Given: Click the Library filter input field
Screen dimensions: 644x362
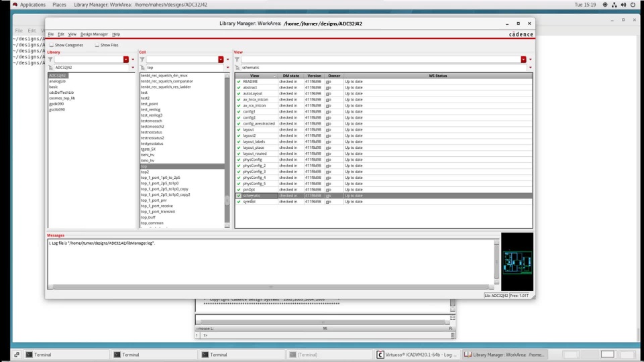Looking at the screenshot, I should pyautogui.click(x=89, y=60).
